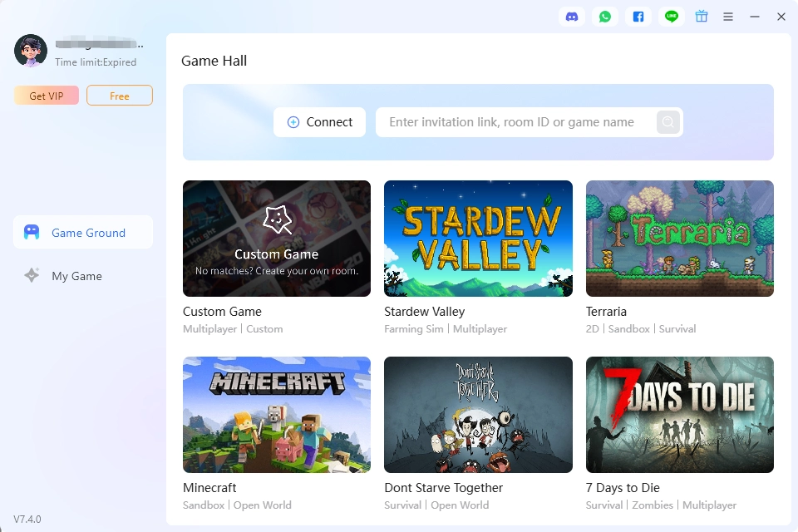Open the Minecraft game thumbnail

coord(277,415)
